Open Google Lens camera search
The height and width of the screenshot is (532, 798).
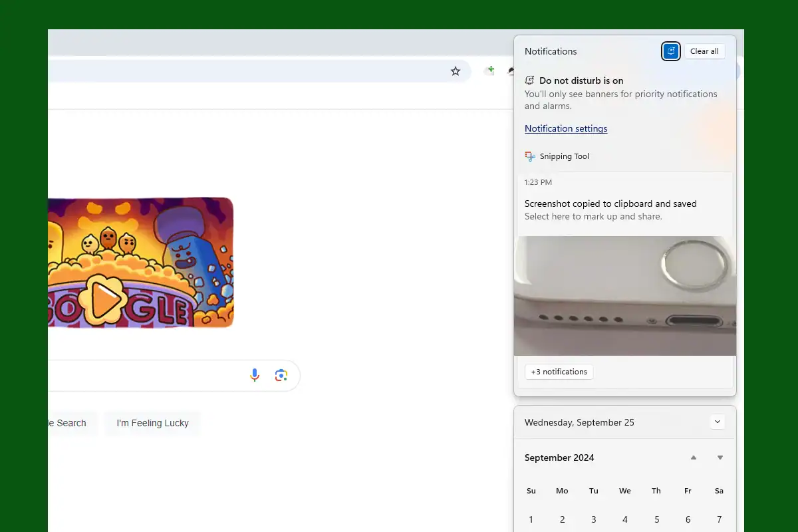pos(281,375)
